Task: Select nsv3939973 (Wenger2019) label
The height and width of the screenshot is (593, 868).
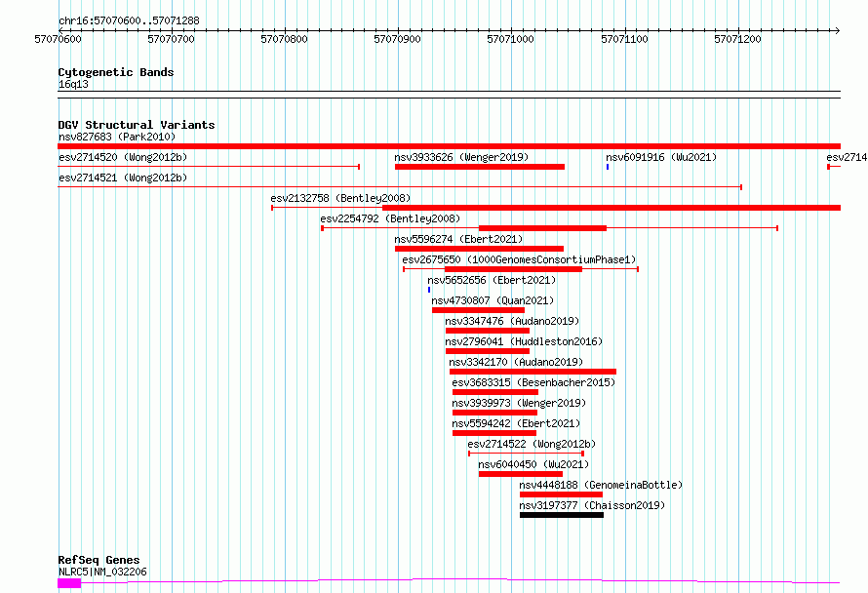Action: pyautogui.click(x=519, y=403)
